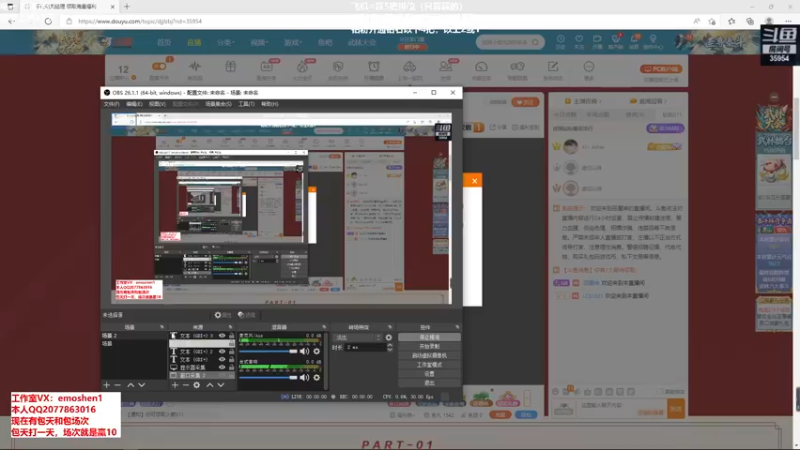The image size is (800, 450).
Task: Toggle lock on 显示器采集 source
Action: pos(232,367)
